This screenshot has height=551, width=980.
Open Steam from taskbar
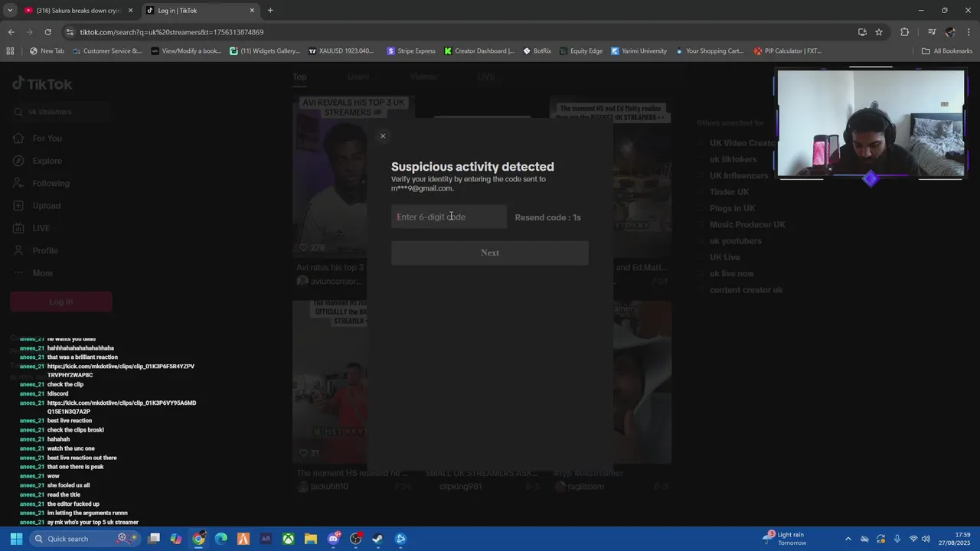378,539
